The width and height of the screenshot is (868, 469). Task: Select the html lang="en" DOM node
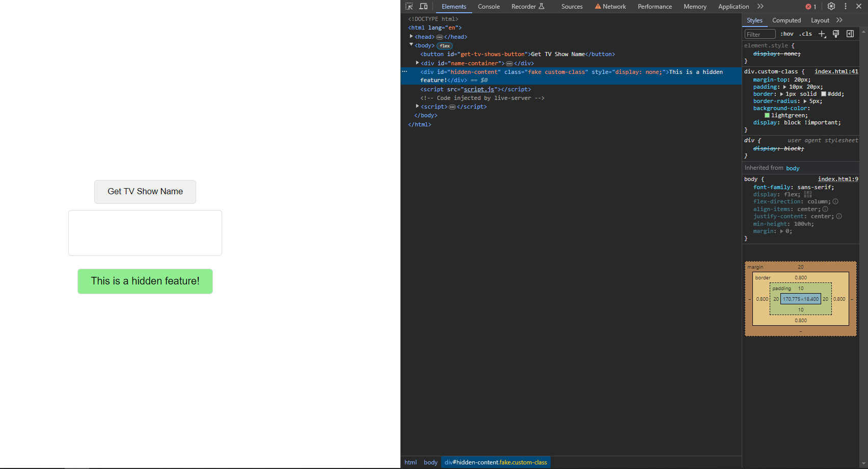click(x=435, y=28)
